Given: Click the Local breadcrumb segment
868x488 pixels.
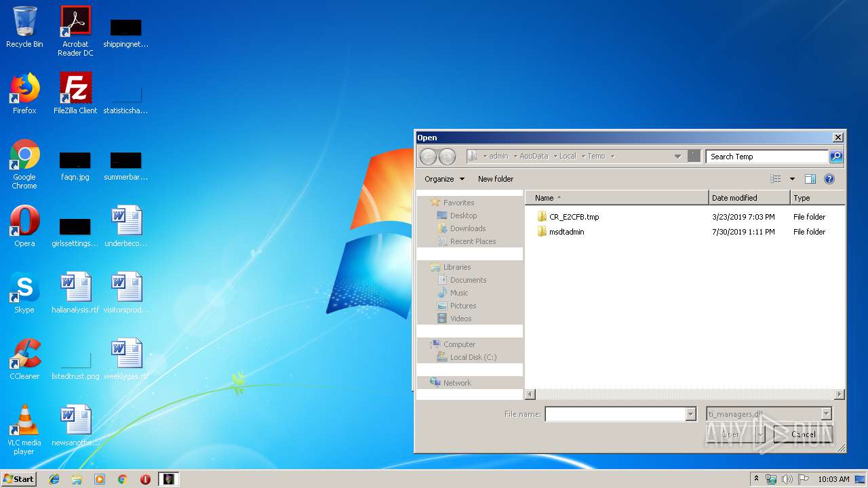Looking at the screenshot, I should point(568,156).
